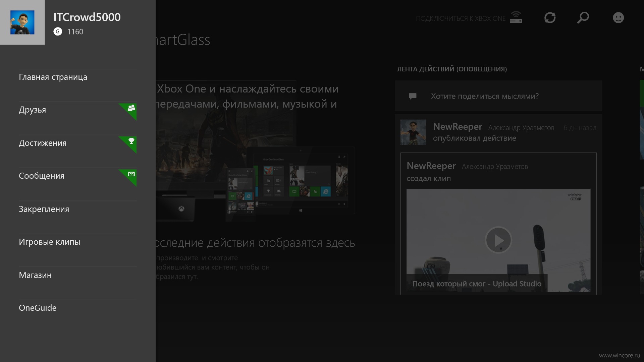Image resolution: width=644 pixels, height=362 pixels.
Task: Open NewReeper avatar in activity feed
Action: [413, 132]
